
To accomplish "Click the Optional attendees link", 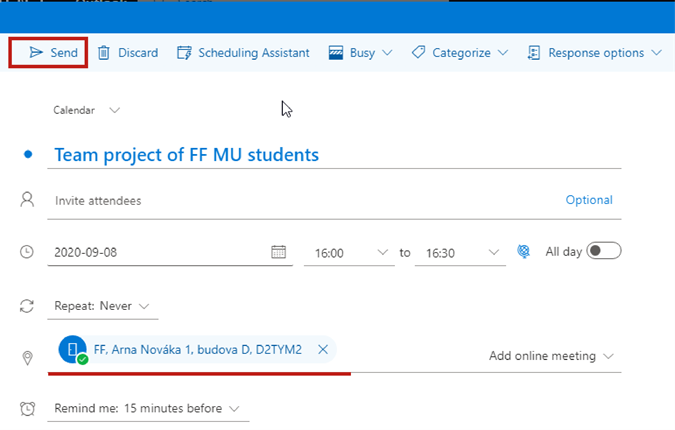I will coord(588,200).
